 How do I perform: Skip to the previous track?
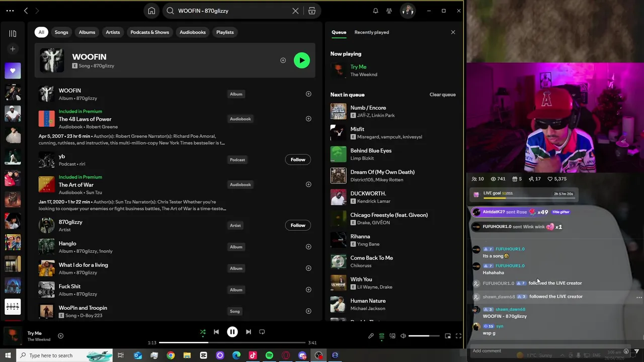pos(216,332)
